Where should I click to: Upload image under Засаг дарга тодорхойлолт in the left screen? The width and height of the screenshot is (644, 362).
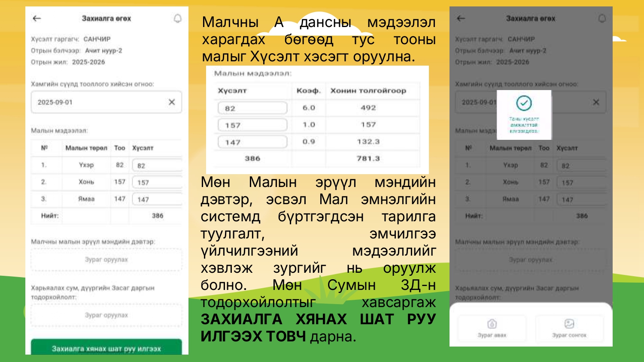click(106, 315)
